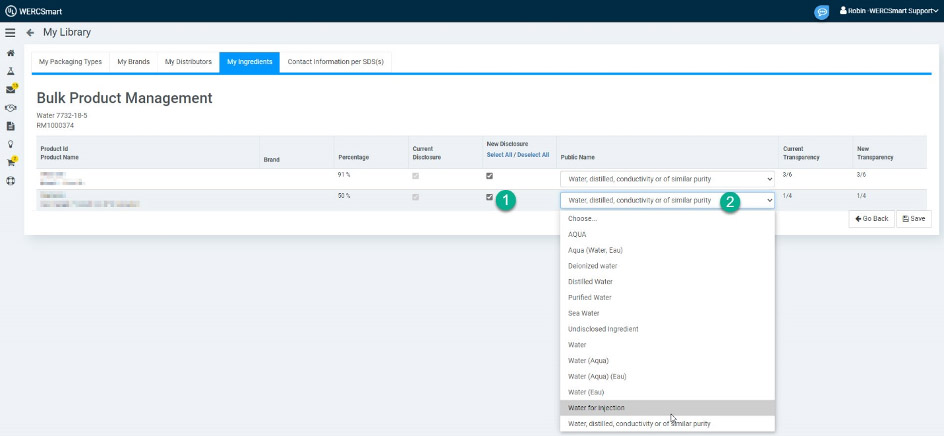Image resolution: width=944 pixels, height=436 pixels.
Task: Select Water (Eau) option
Action: click(x=667, y=392)
